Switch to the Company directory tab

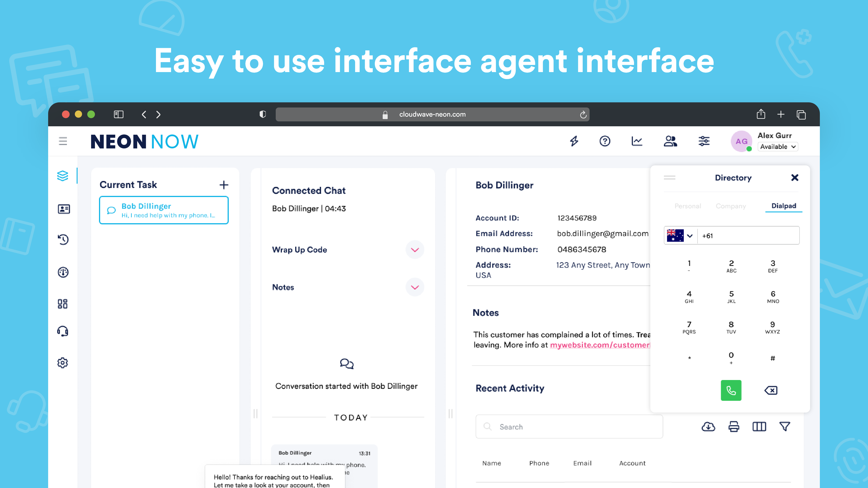[731, 206]
